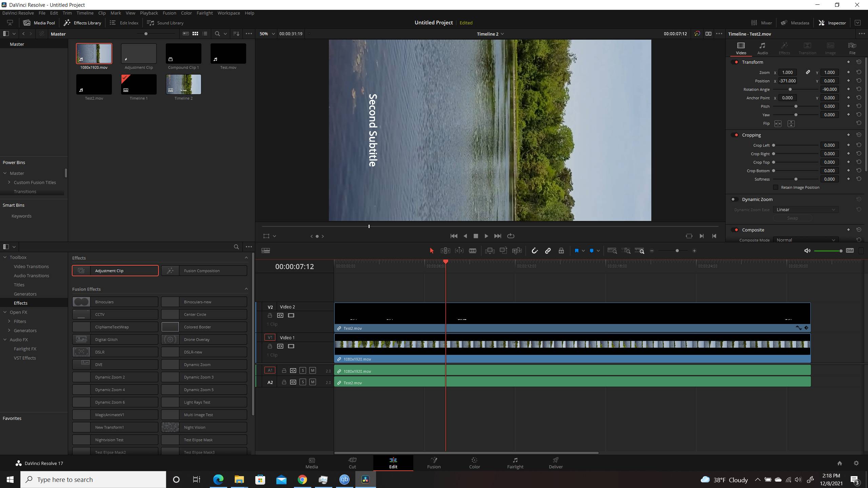Expand Custom Fusion Titles bin
The image size is (868, 488).
coord(9,182)
